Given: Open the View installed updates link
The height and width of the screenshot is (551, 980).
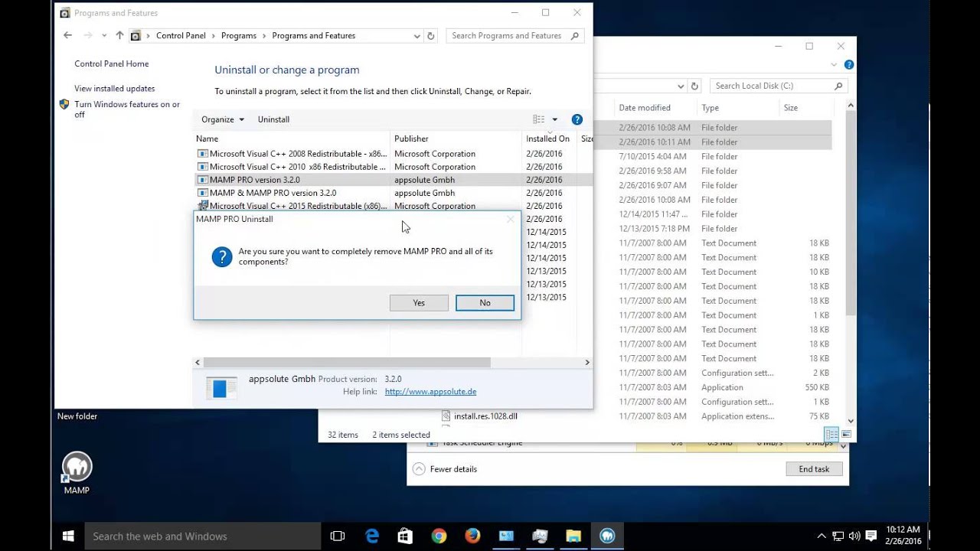Looking at the screenshot, I should [x=115, y=89].
